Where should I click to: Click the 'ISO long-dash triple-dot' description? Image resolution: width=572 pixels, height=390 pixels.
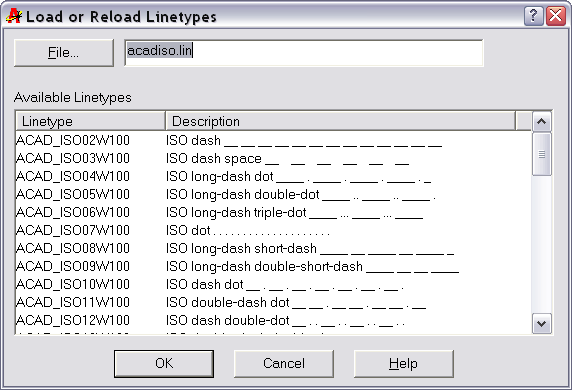(x=294, y=212)
